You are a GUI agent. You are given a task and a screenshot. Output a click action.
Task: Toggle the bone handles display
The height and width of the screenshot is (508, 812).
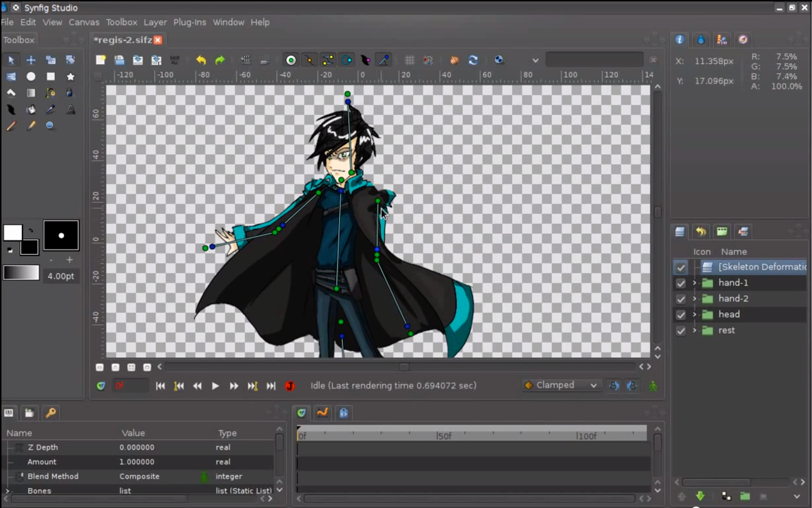(384, 60)
